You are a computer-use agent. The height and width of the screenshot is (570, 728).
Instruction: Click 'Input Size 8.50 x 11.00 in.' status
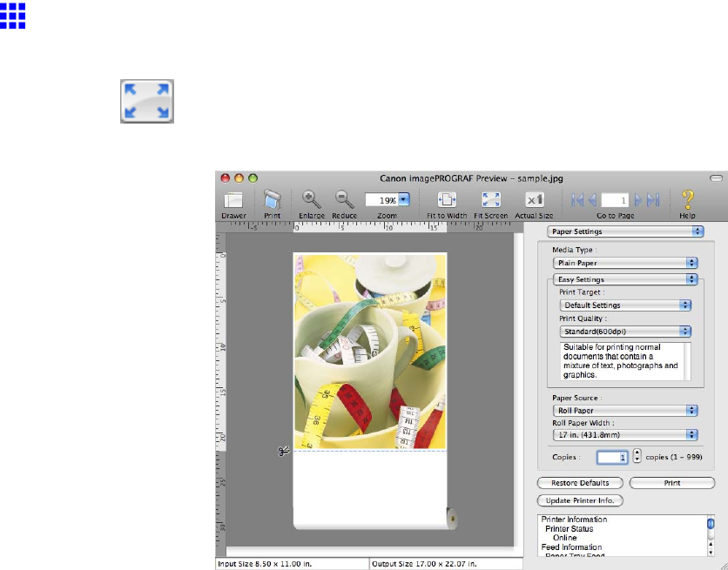(x=265, y=564)
